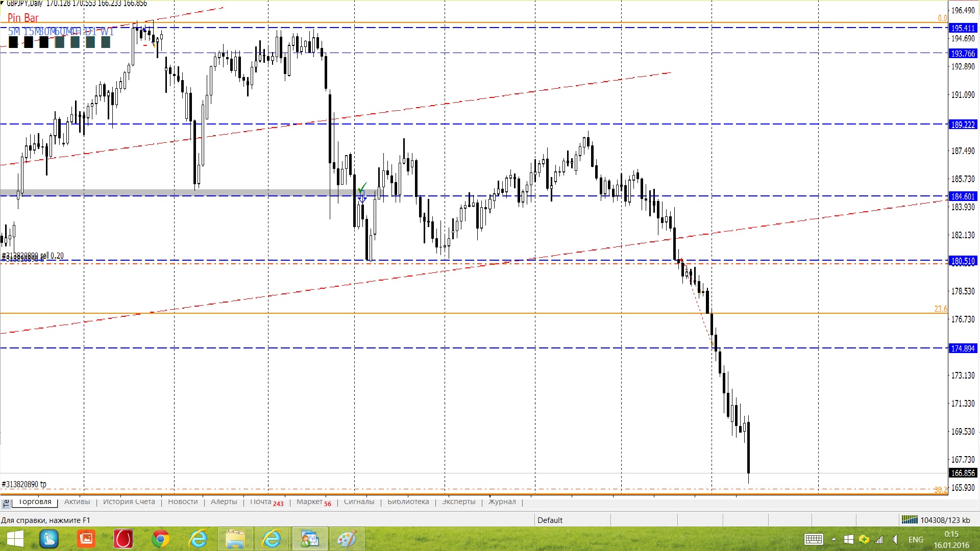Click the 195.411 price level tag
The image size is (980, 551).
coord(963,28)
